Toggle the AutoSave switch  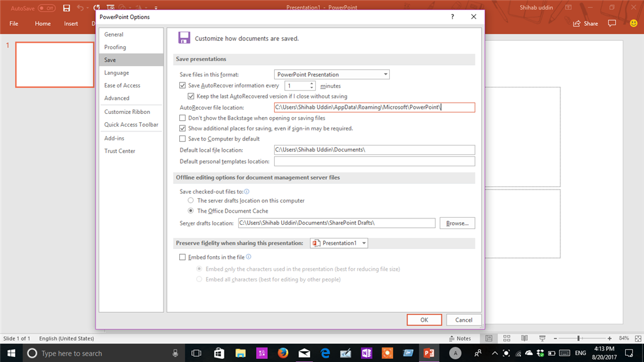tap(47, 8)
